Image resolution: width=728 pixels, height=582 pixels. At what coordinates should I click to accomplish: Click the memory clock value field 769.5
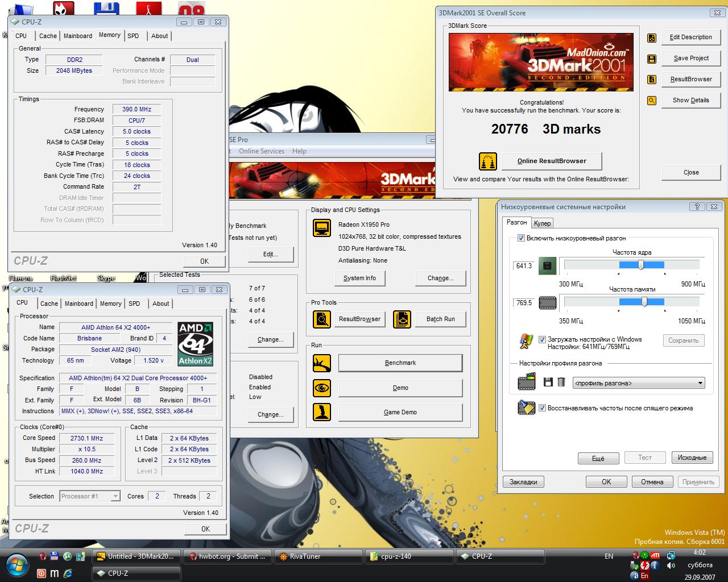(524, 303)
